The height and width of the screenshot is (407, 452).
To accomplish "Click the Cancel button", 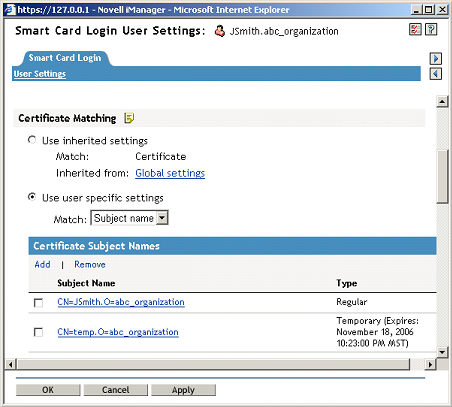I will tap(115, 390).
